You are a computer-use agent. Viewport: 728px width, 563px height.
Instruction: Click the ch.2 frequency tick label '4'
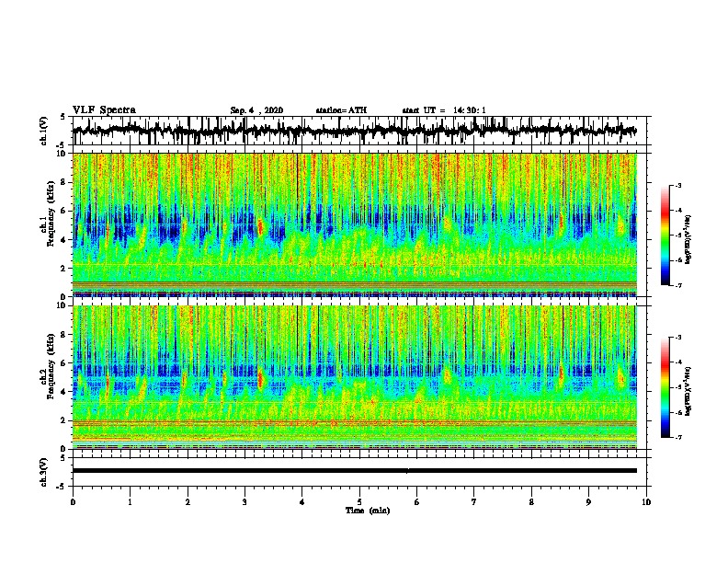[x=63, y=392]
